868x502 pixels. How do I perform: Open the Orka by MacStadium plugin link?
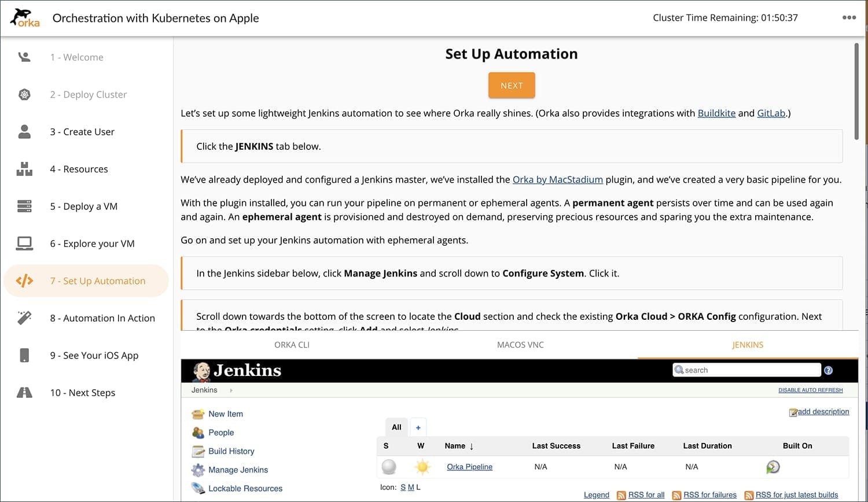coord(558,180)
